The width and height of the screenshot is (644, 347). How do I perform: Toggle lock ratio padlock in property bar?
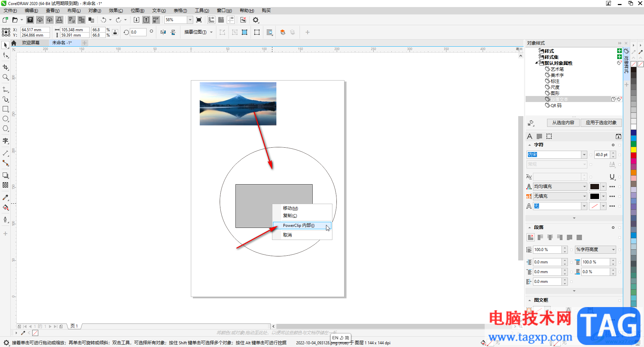coord(115,32)
